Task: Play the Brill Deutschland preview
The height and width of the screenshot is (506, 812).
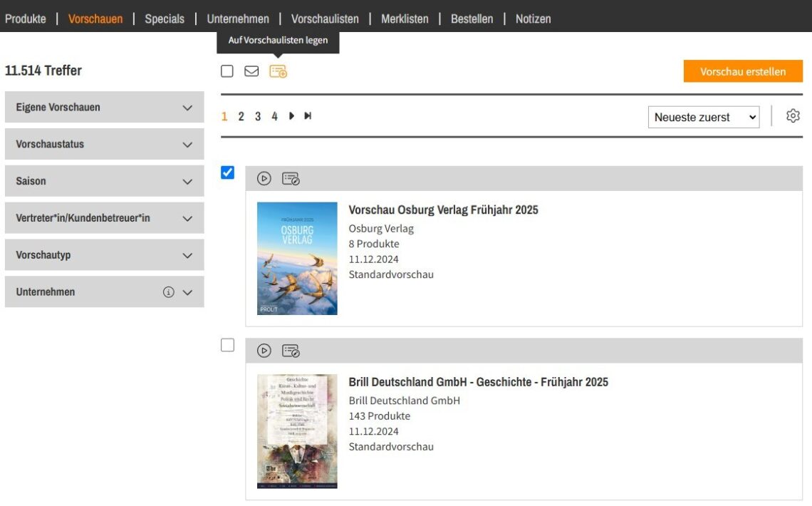Action: click(x=264, y=351)
